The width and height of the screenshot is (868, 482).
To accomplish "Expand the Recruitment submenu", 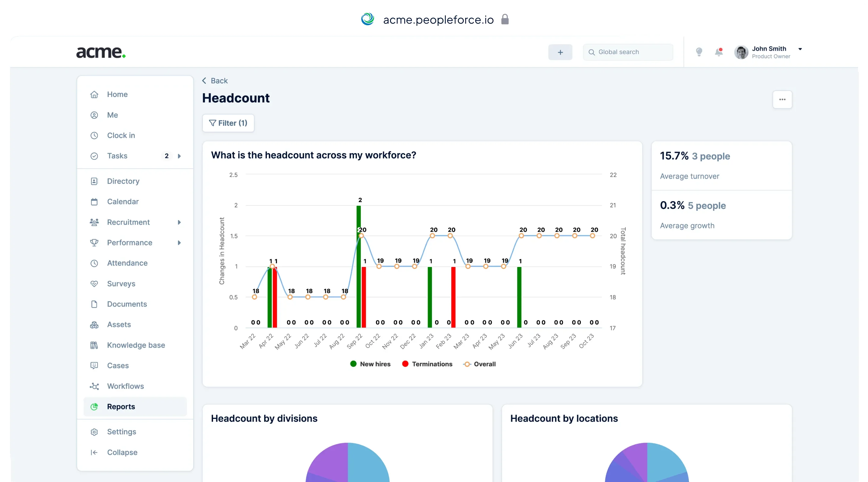I will (180, 222).
